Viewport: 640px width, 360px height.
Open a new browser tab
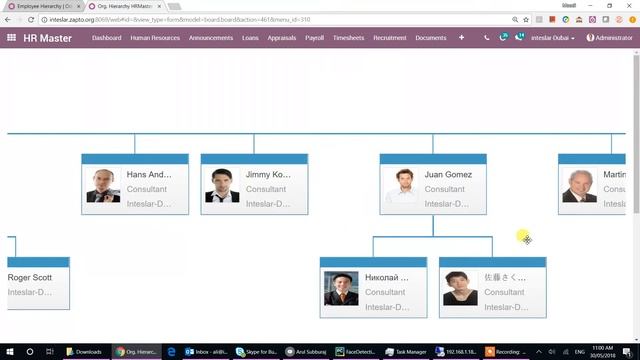(x=174, y=6)
